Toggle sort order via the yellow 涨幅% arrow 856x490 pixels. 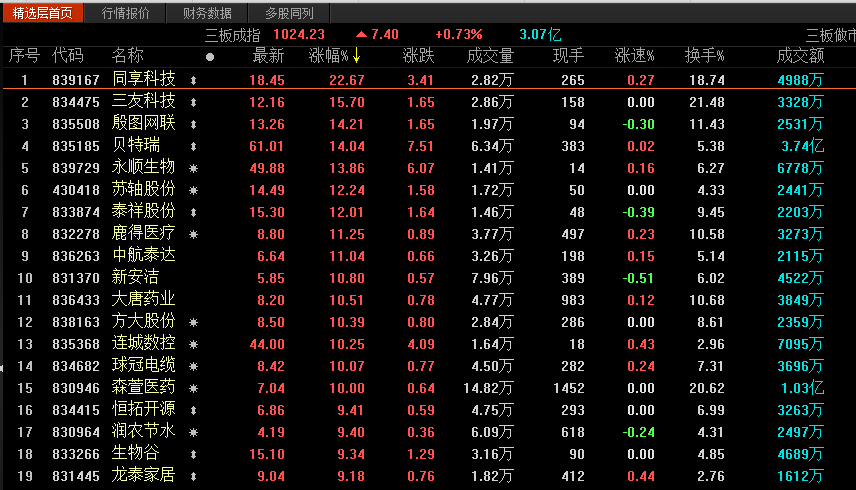coord(356,55)
